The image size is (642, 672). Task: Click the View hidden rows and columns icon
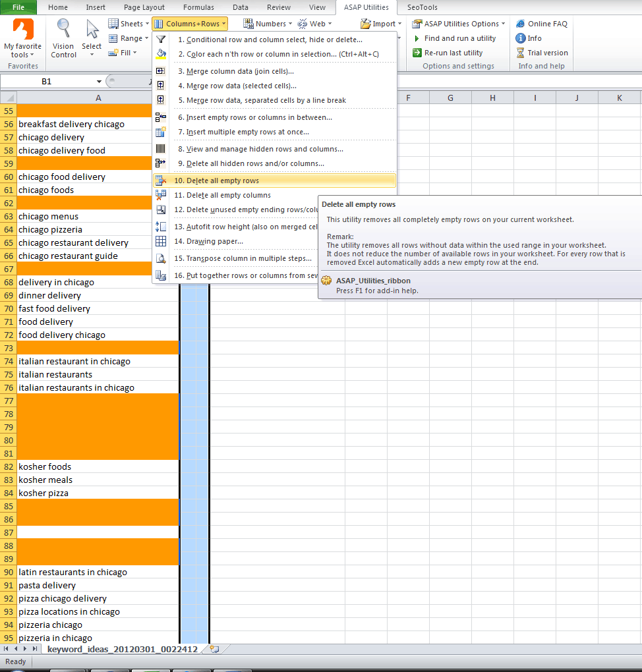pos(161,149)
